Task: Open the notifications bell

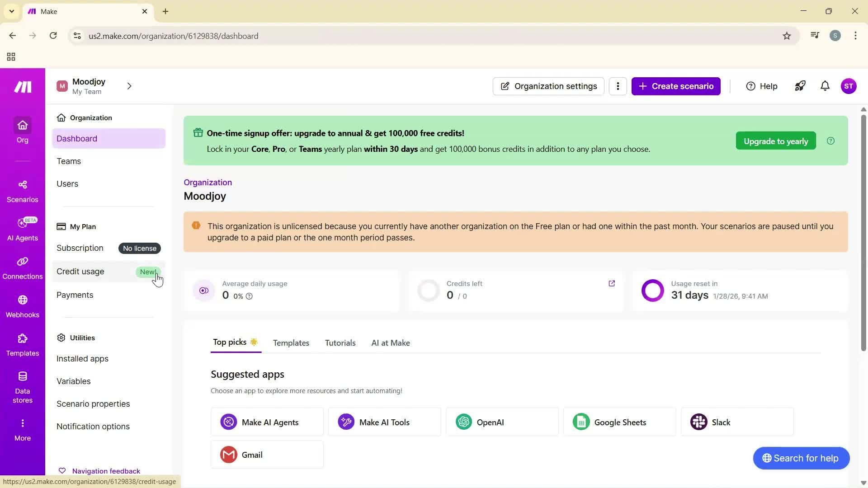Action: (x=825, y=86)
